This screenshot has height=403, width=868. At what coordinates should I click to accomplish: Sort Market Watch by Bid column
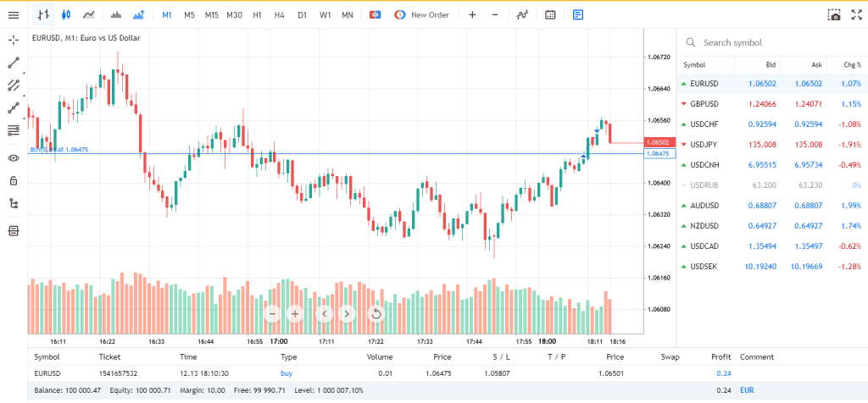click(771, 64)
